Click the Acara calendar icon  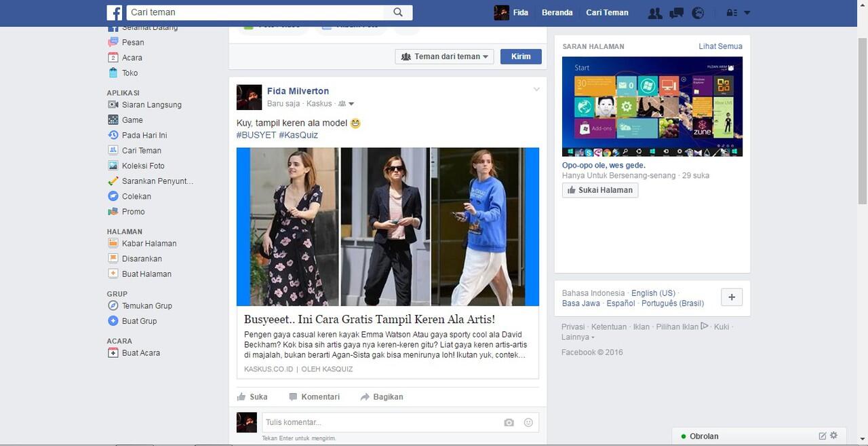113,58
